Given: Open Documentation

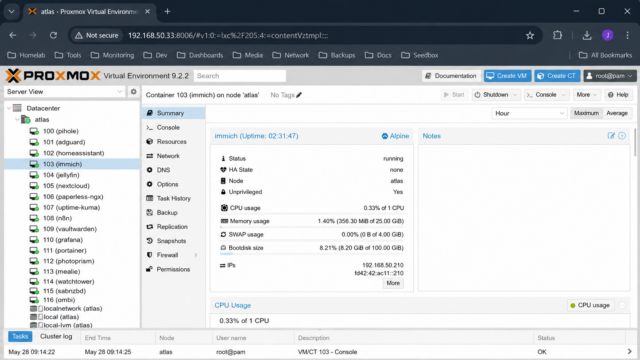Looking at the screenshot, I should click(451, 76).
